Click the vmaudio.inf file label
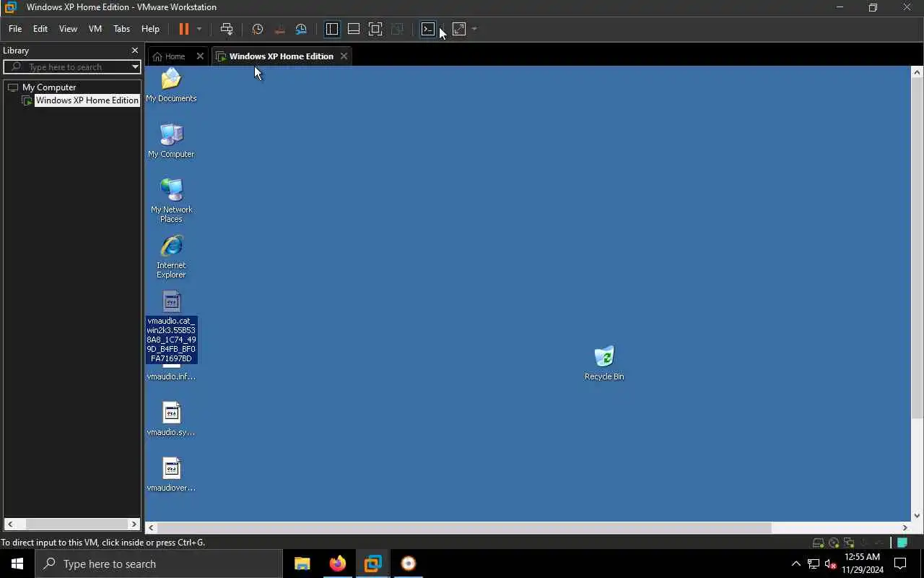The width and height of the screenshot is (924, 578). point(171,376)
